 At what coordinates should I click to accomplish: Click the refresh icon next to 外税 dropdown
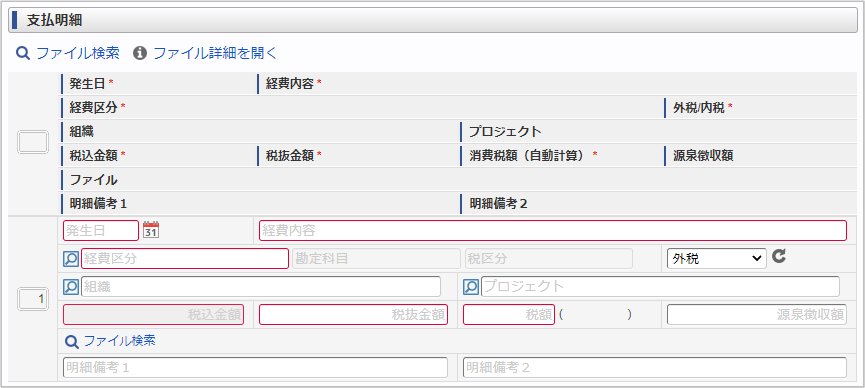coord(778,257)
